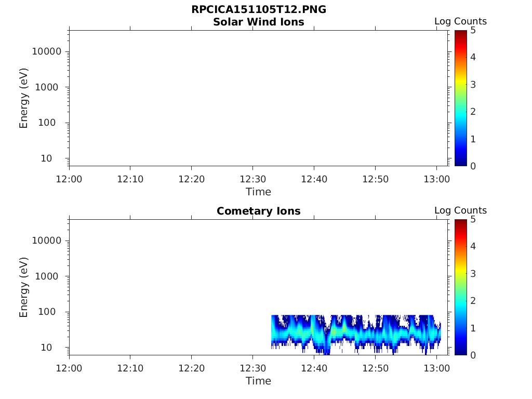Click the Solar Wind Ions colorbar

click(460, 98)
